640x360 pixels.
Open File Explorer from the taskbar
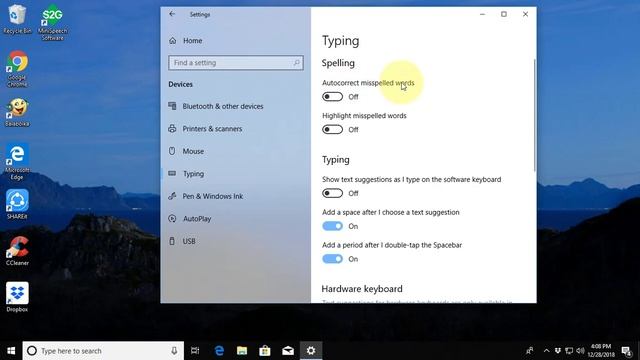pyautogui.click(x=242, y=351)
